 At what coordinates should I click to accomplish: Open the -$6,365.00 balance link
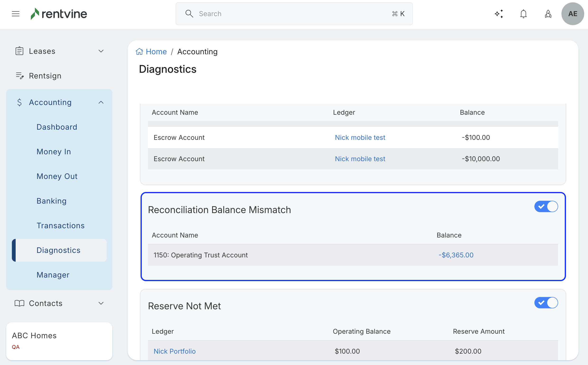coord(456,255)
